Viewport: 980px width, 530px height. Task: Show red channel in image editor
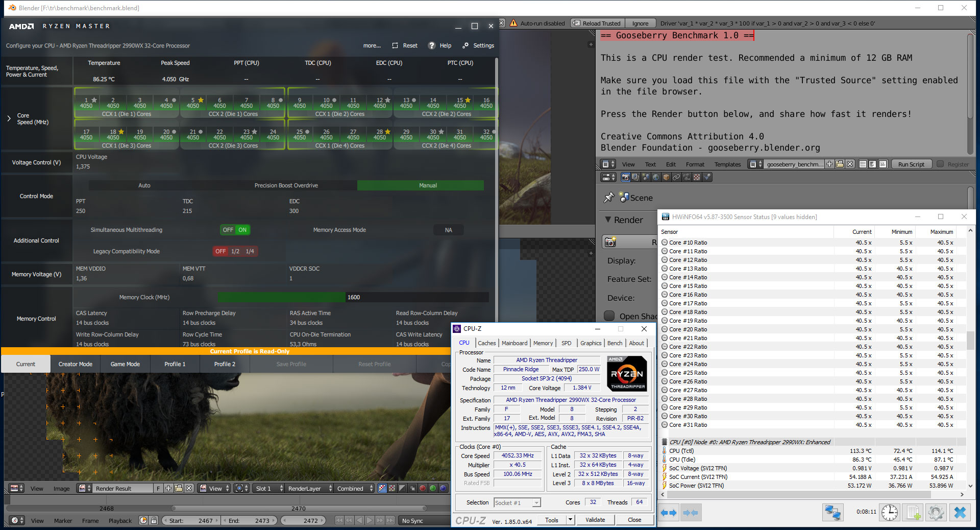423,488
